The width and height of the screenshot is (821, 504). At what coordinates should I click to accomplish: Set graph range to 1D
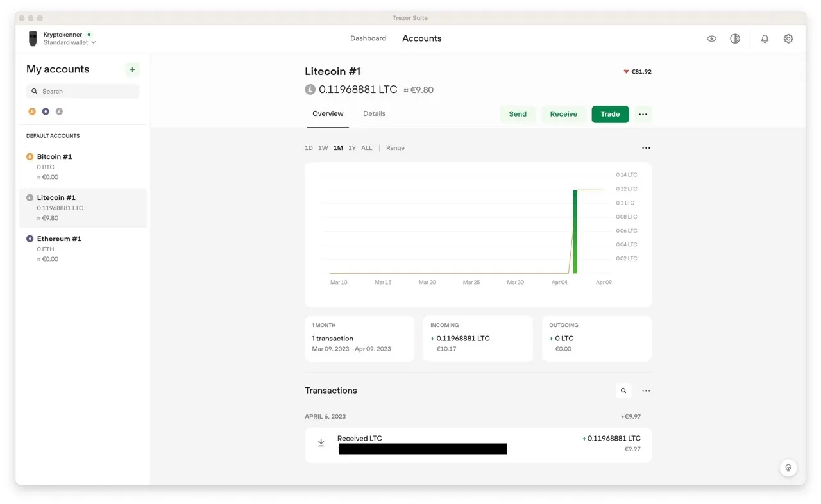309,148
